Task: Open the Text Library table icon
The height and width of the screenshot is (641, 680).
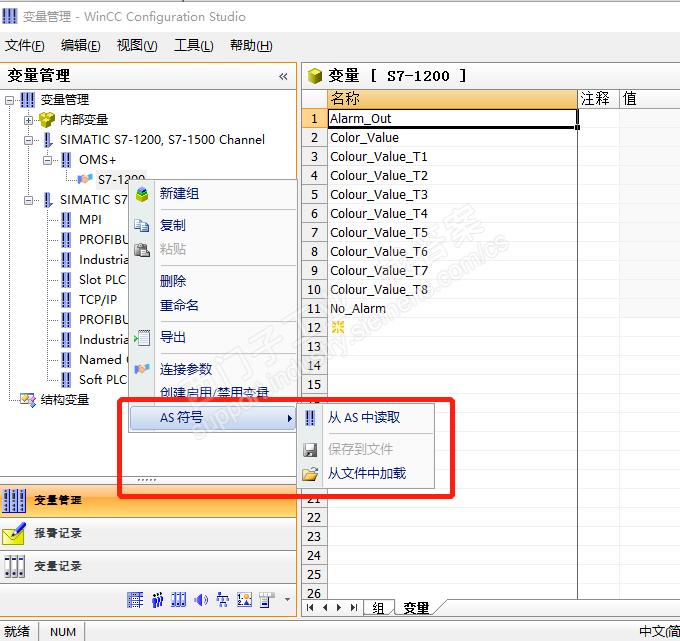Action: (x=135, y=600)
